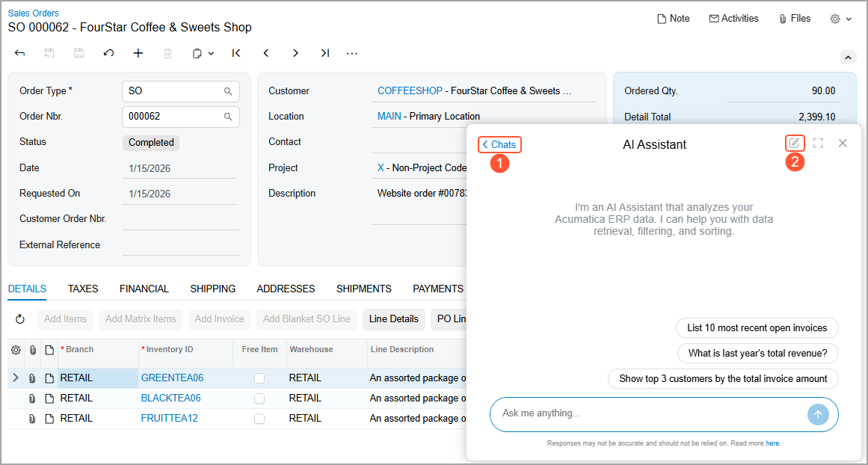Open the MAIN location link
This screenshot has height=465, width=868.
click(x=390, y=117)
